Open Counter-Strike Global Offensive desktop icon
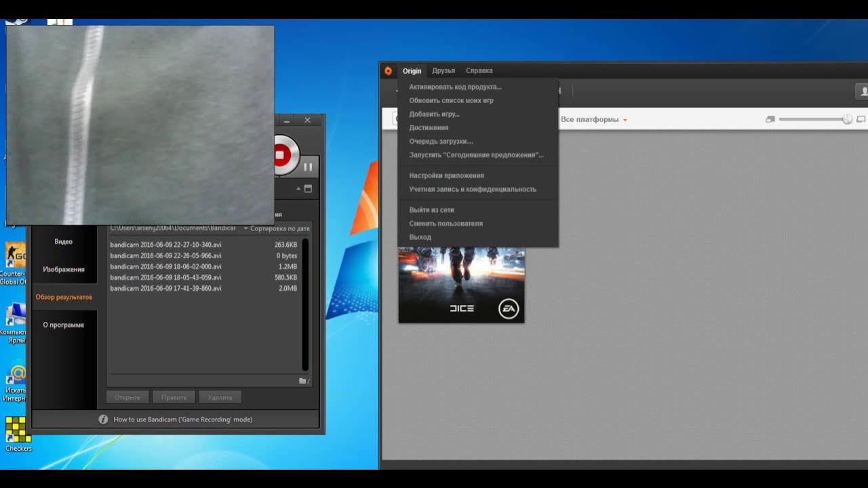 coord(15,264)
